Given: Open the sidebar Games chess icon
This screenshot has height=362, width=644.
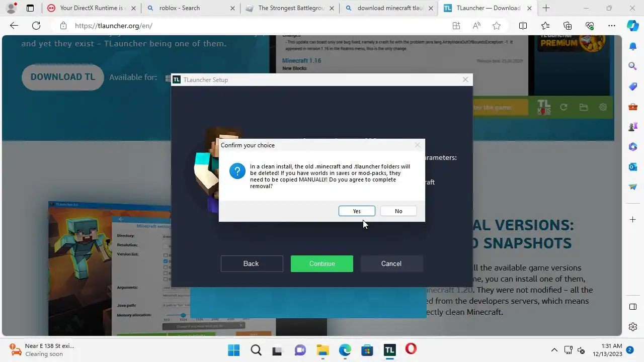Looking at the screenshot, I should [633, 127].
